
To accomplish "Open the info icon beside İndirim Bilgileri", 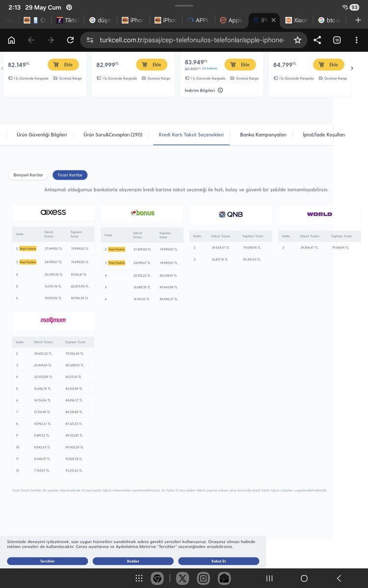I will 220,90.
